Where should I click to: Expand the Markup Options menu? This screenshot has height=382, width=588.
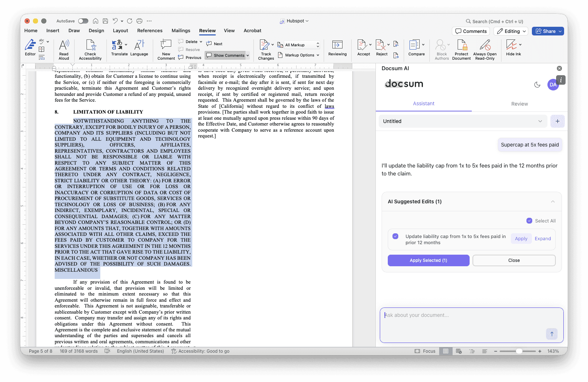pos(299,55)
